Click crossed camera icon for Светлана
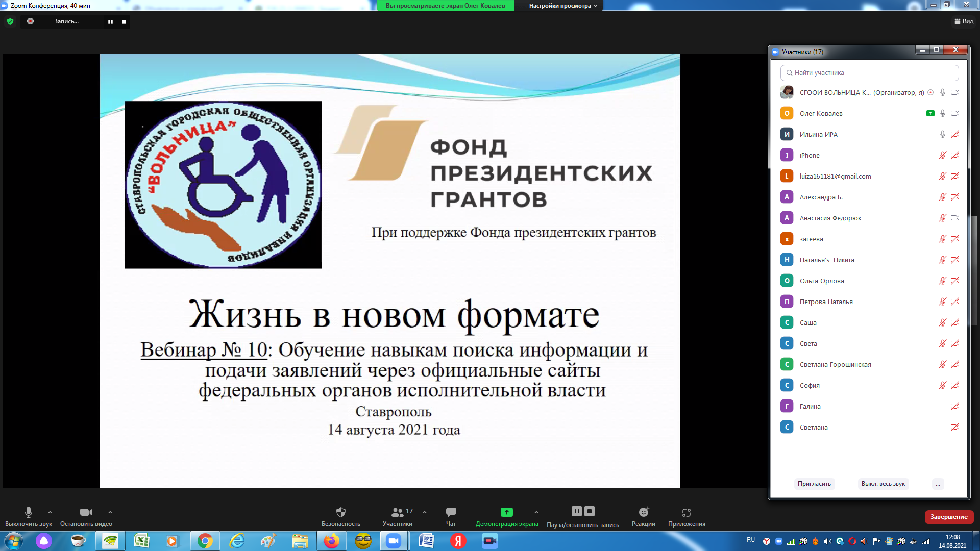The image size is (980, 551). [x=955, y=427]
